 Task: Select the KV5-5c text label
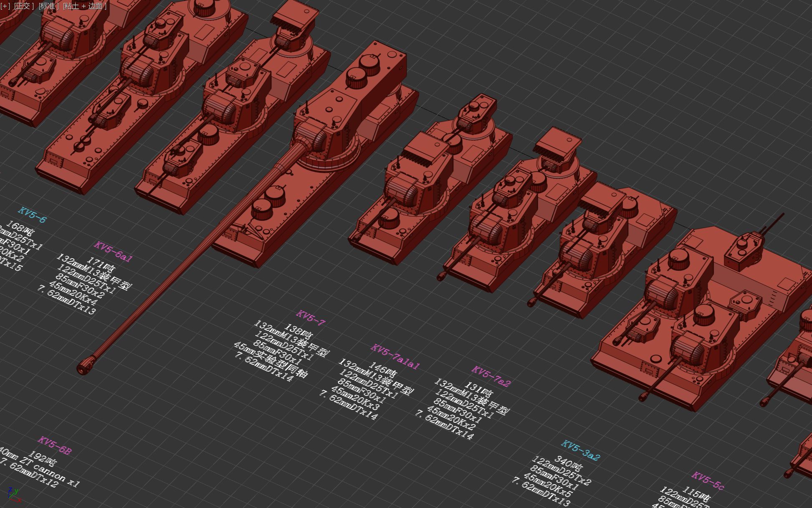[708, 481]
